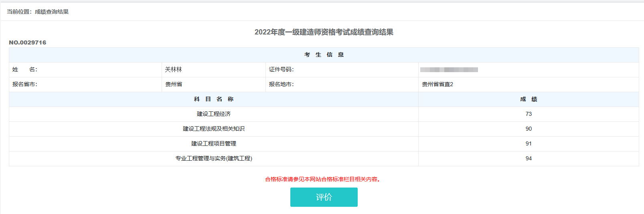Screen dimensions: 644x214
Task: Click the 报名省市 label
Action: click(25, 85)
